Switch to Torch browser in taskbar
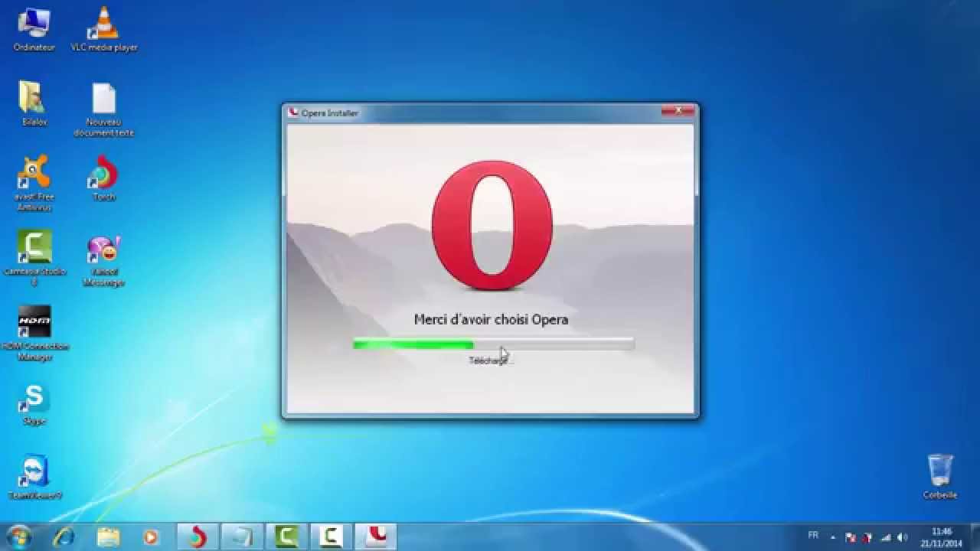The image size is (980, 551). pos(198,536)
